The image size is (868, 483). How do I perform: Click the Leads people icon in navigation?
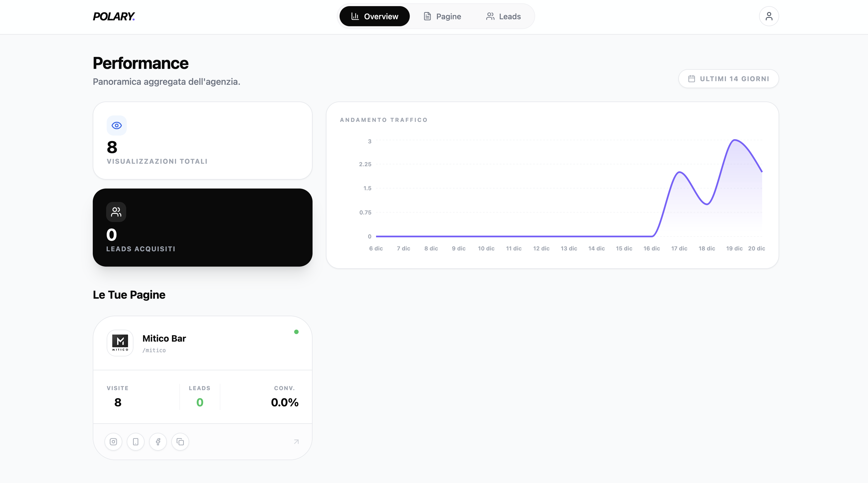pyautogui.click(x=490, y=16)
